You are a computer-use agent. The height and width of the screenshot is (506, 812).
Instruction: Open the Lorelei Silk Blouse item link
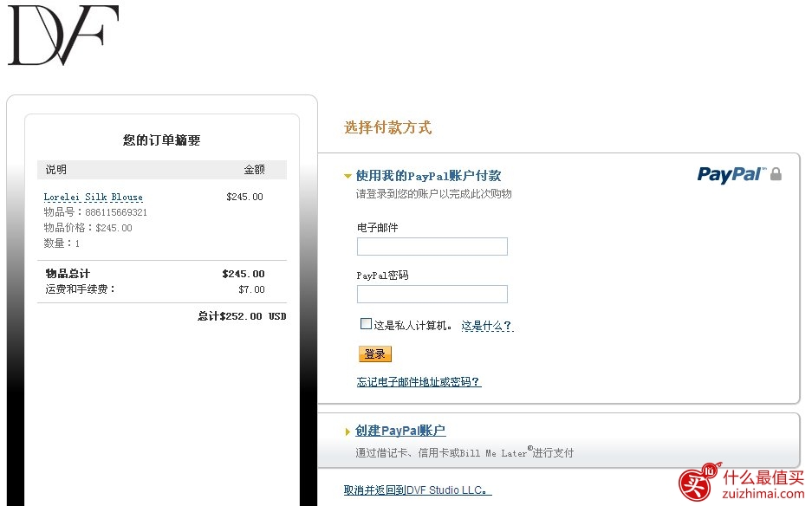94,198
